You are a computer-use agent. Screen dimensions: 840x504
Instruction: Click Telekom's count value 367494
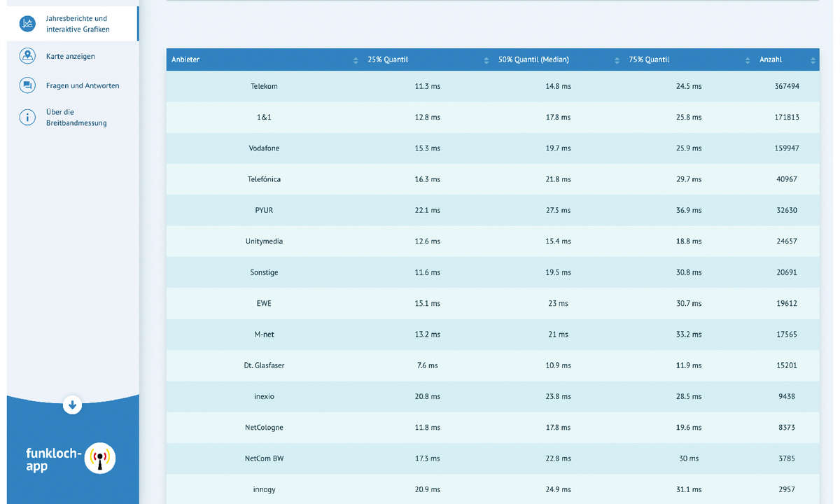(787, 86)
